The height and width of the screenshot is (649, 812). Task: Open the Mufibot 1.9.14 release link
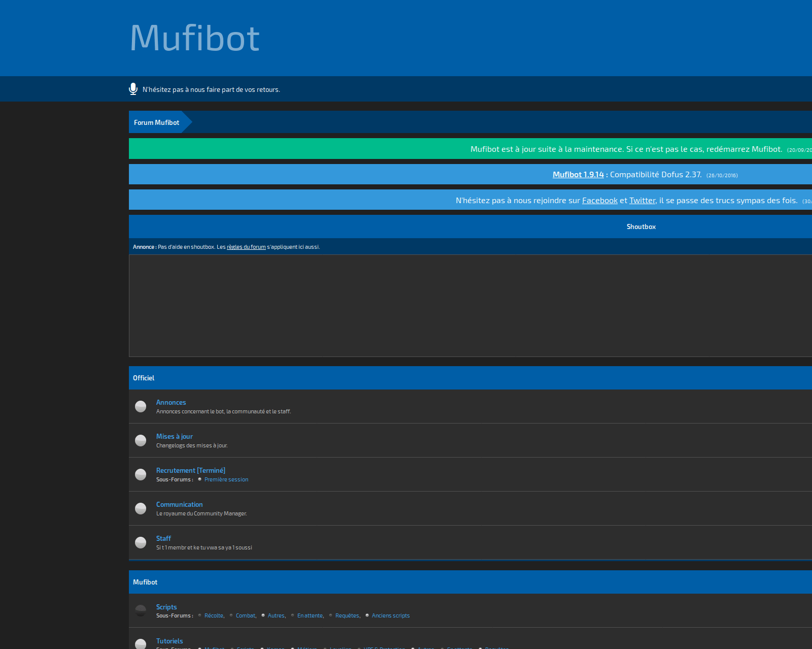pyautogui.click(x=578, y=175)
